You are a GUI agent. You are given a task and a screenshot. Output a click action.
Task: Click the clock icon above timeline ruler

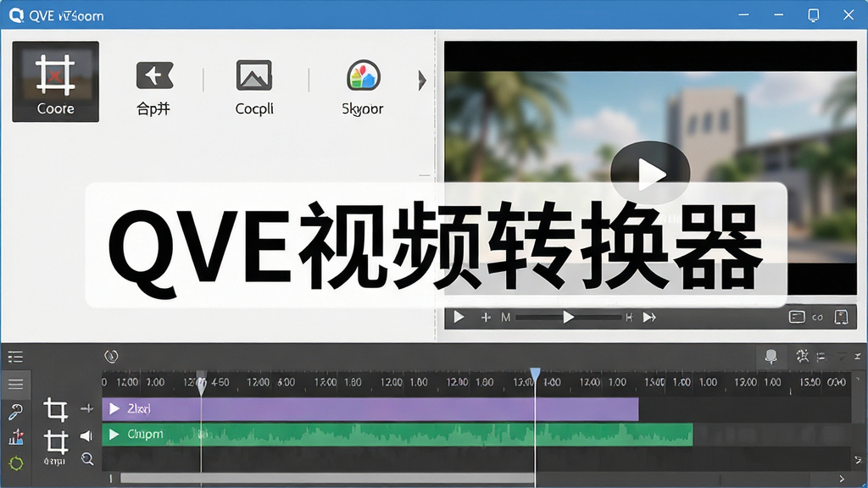(x=111, y=357)
